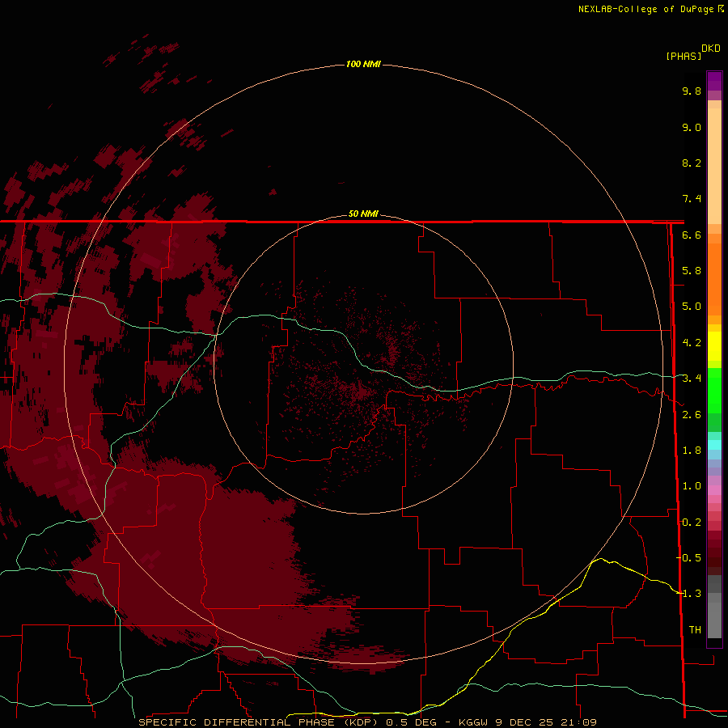Click the NEXLAB-College of DuPage label
This screenshot has width=728, height=728.
(645, 9)
